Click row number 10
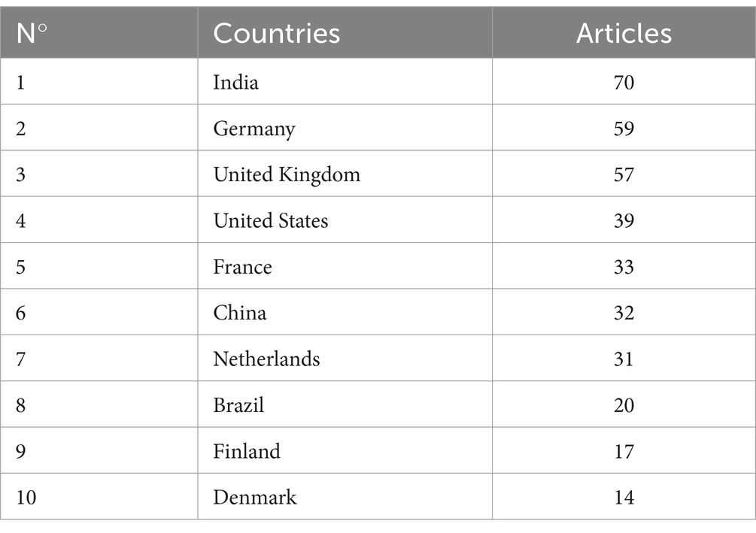This screenshot has height=533, width=756. 26,498
